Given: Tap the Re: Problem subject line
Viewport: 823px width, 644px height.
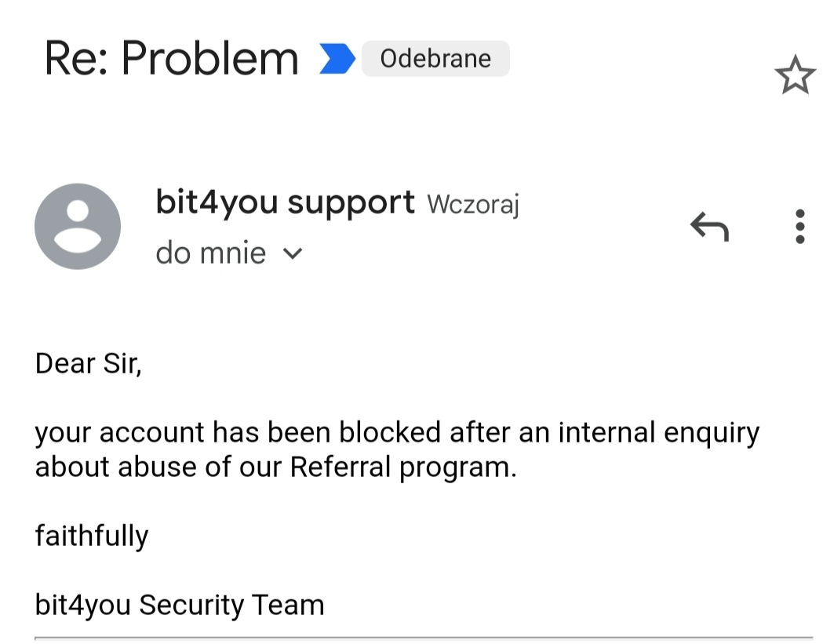Looking at the screenshot, I should point(172,58).
